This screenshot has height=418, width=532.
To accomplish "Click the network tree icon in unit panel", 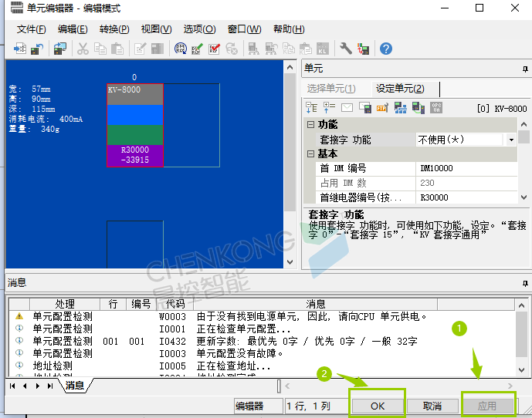I will (400, 108).
